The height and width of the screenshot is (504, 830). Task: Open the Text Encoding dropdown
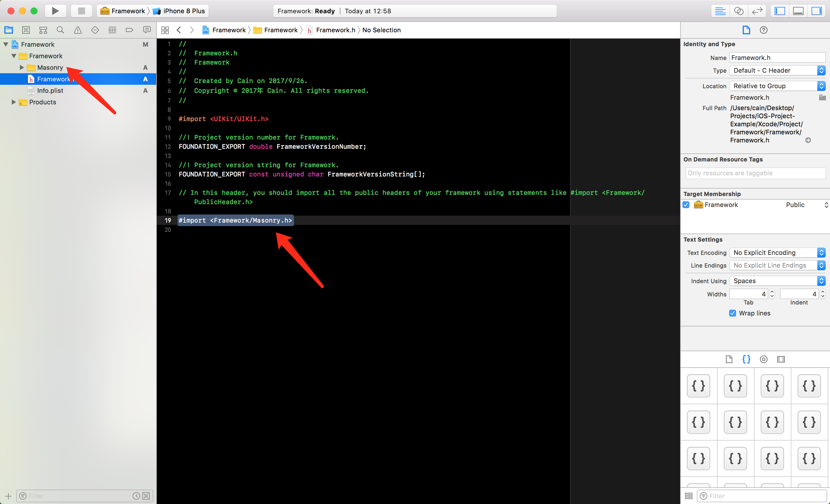pos(777,252)
